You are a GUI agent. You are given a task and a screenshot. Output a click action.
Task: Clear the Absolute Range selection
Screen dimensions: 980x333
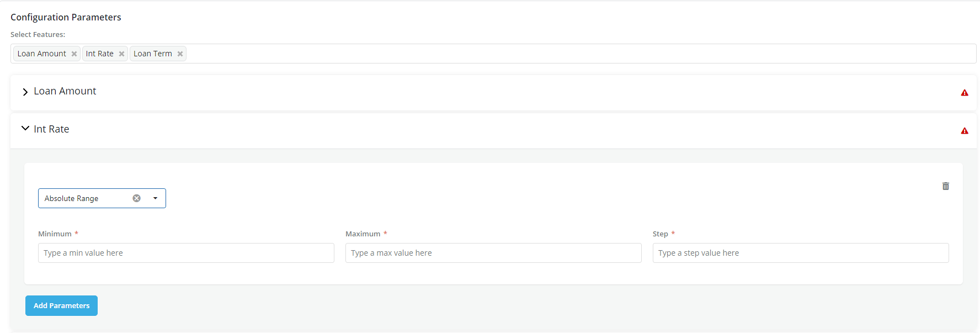[x=137, y=198]
